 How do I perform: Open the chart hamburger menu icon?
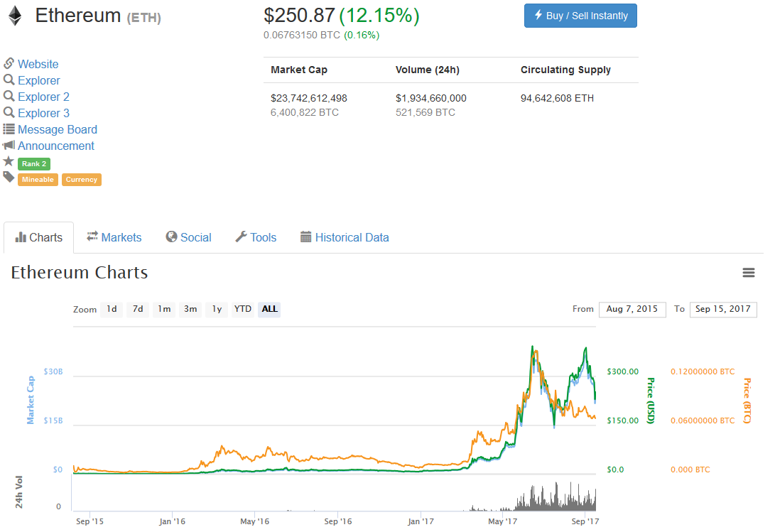pos(748,273)
